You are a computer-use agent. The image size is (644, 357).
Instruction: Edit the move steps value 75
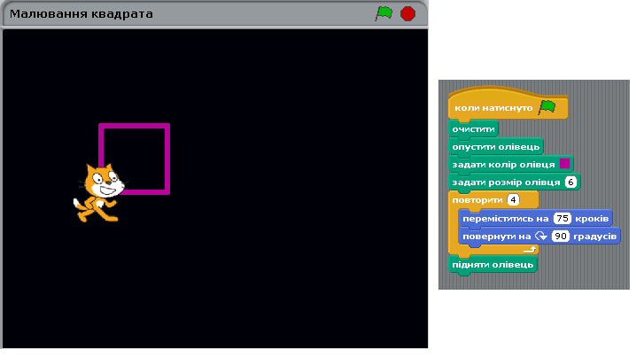click(563, 218)
